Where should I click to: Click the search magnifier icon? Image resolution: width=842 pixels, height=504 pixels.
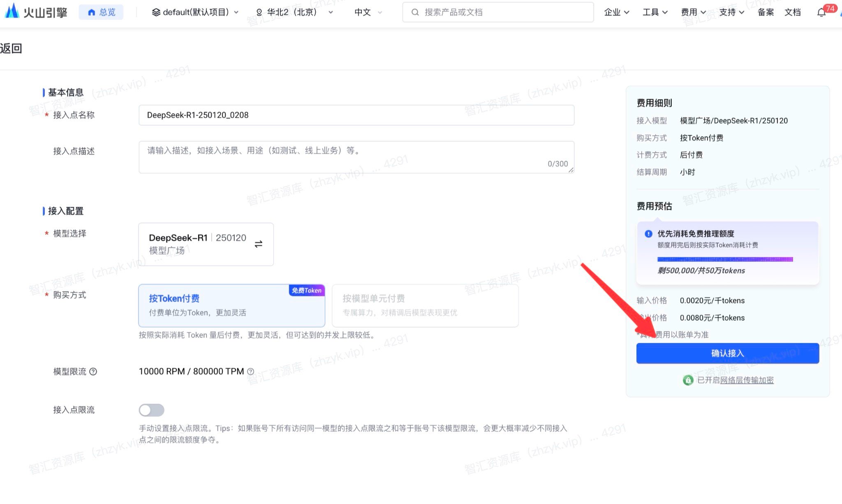click(x=415, y=12)
